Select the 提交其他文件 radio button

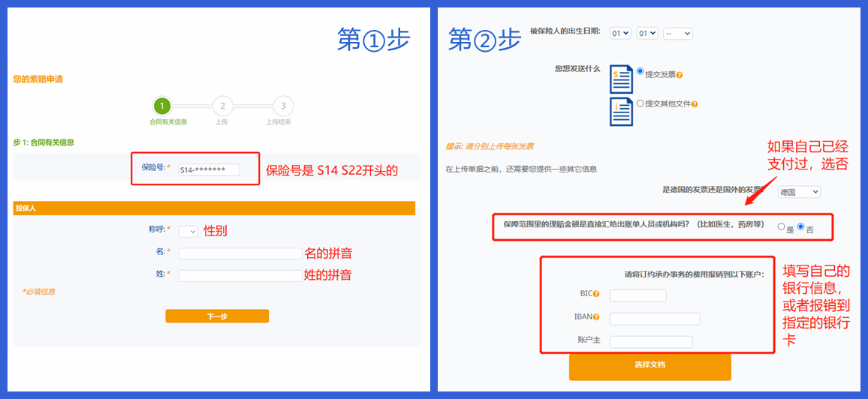click(x=640, y=103)
